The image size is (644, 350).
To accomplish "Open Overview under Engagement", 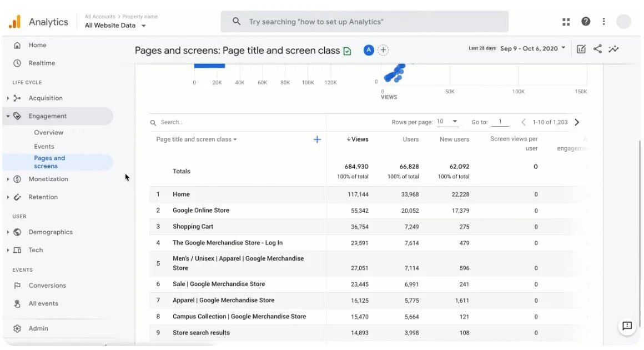I will click(x=48, y=133).
